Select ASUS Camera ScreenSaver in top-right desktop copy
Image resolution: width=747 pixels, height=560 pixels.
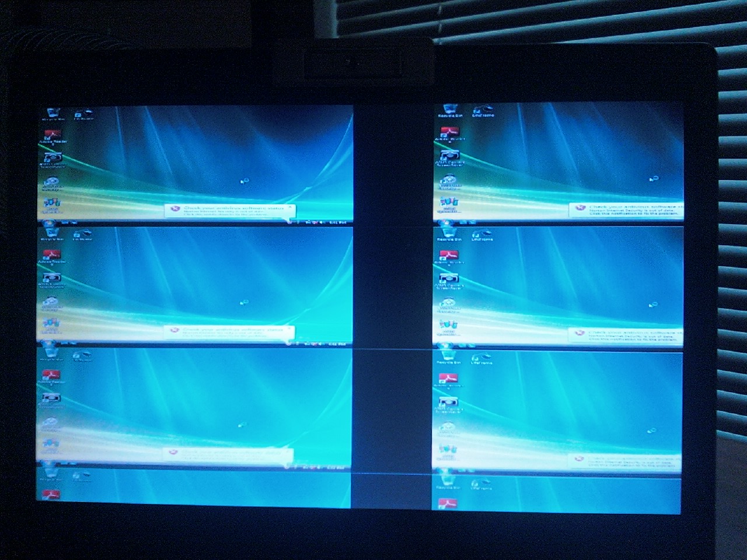450,158
